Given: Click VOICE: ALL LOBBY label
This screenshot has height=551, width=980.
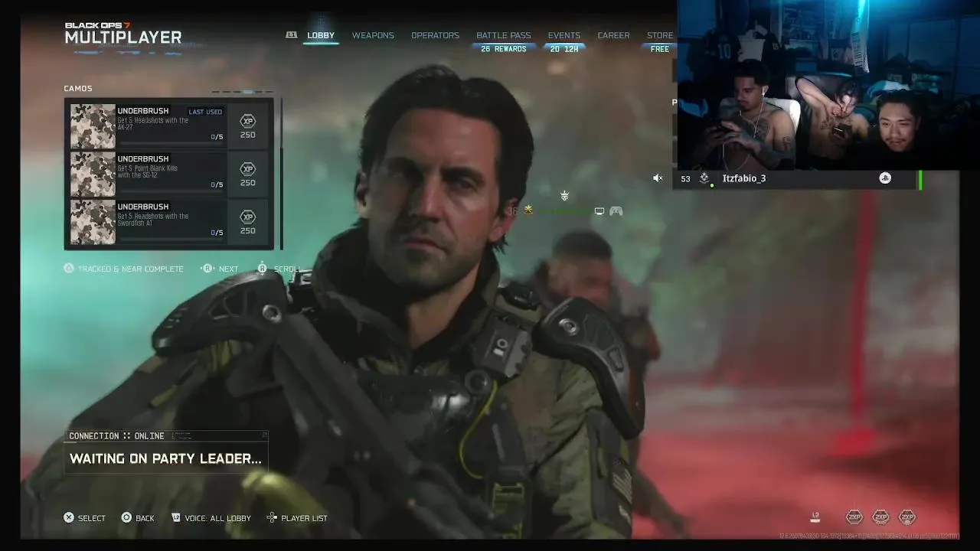Looking at the screenshot, I should [x=218, y=519].
